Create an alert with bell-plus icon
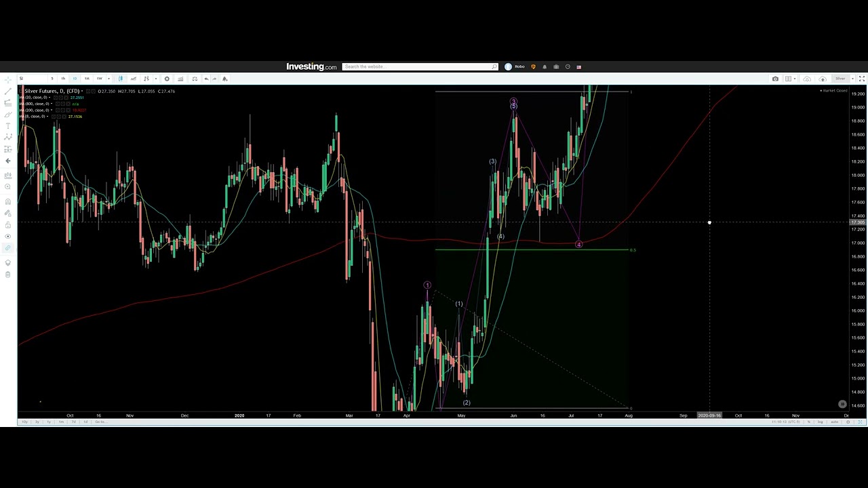Viewport: 868px width, 488px height. [x=225, y=79]
